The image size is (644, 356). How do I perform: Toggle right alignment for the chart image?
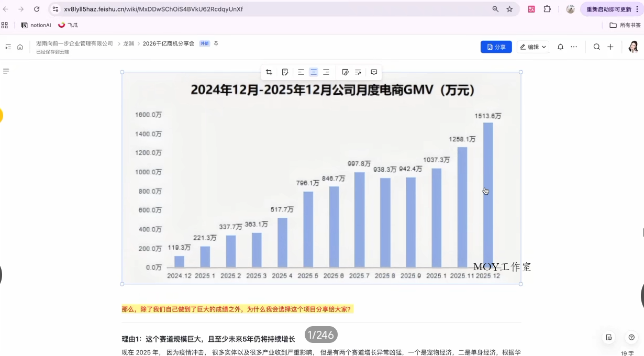pos(326,72)
